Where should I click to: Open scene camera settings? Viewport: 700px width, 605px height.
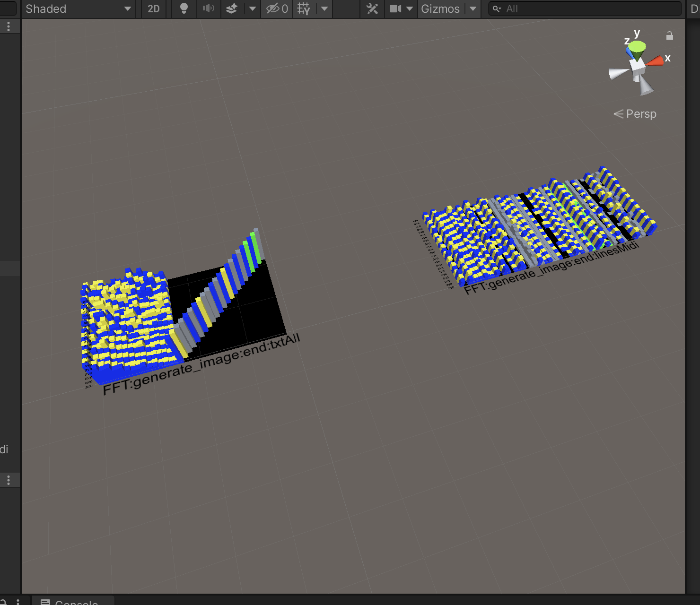(395, 9)
